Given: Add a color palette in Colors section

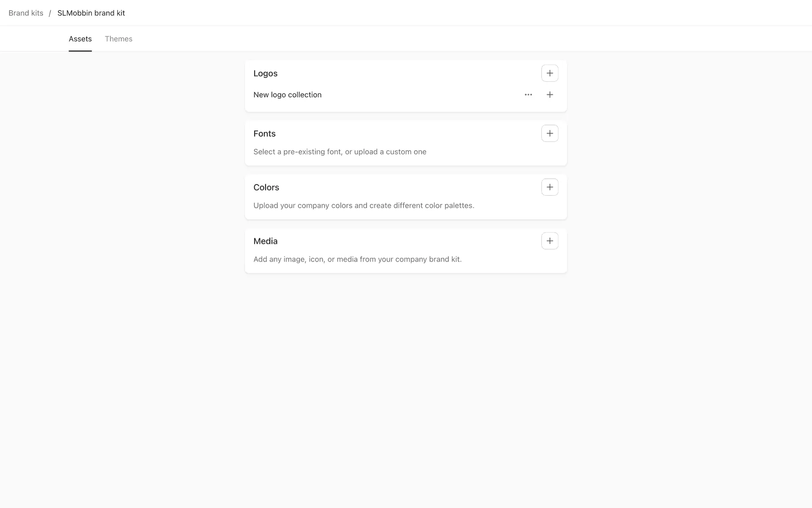Looking at the screenshot, I should click(x=549, y=187).
